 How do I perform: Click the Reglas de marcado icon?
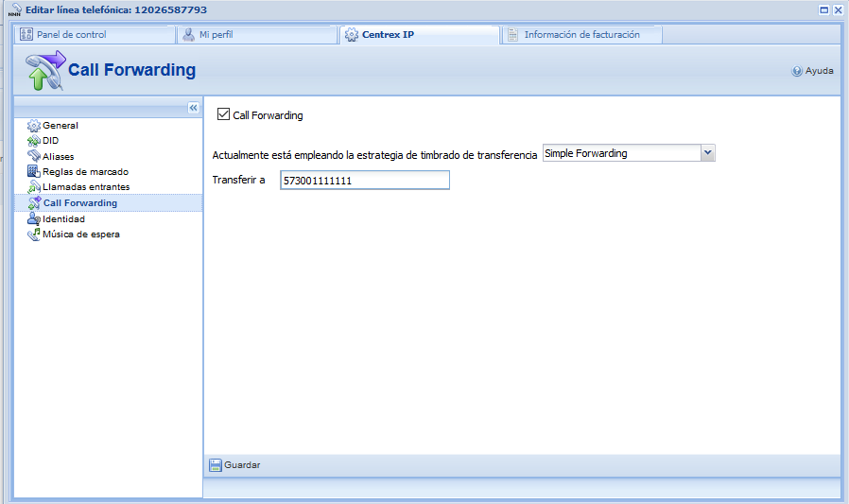34,171
